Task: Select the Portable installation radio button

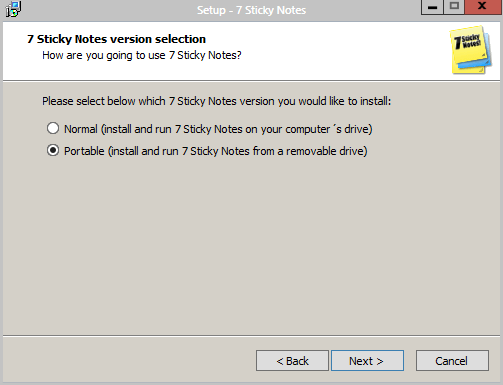Action: 53,150
